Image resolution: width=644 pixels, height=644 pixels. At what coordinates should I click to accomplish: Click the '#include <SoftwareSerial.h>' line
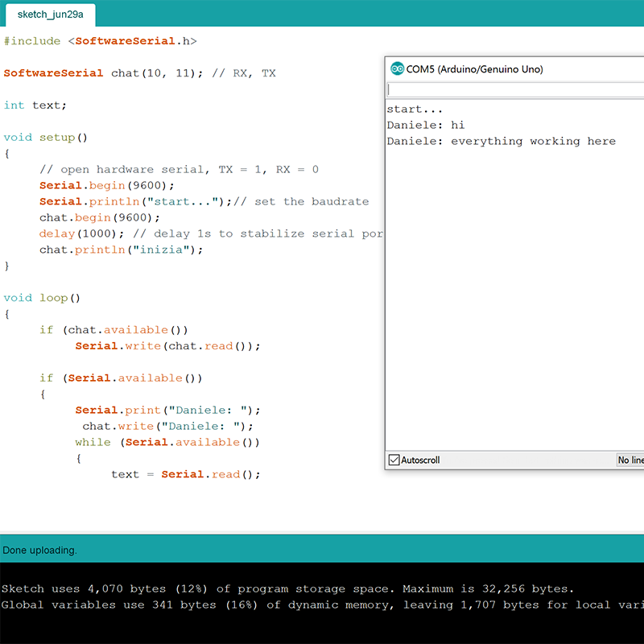click(x=100, y=41)
